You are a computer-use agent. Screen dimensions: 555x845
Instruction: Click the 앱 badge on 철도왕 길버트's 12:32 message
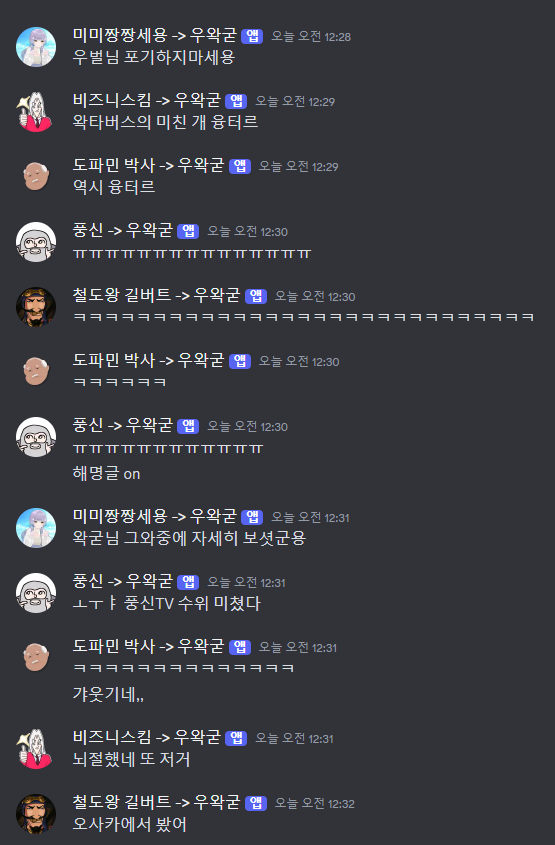[256, 803]
